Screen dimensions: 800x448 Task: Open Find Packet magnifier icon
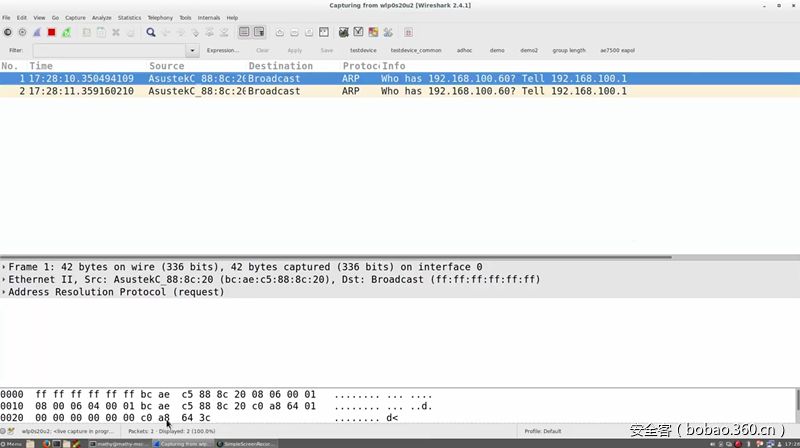151,32
